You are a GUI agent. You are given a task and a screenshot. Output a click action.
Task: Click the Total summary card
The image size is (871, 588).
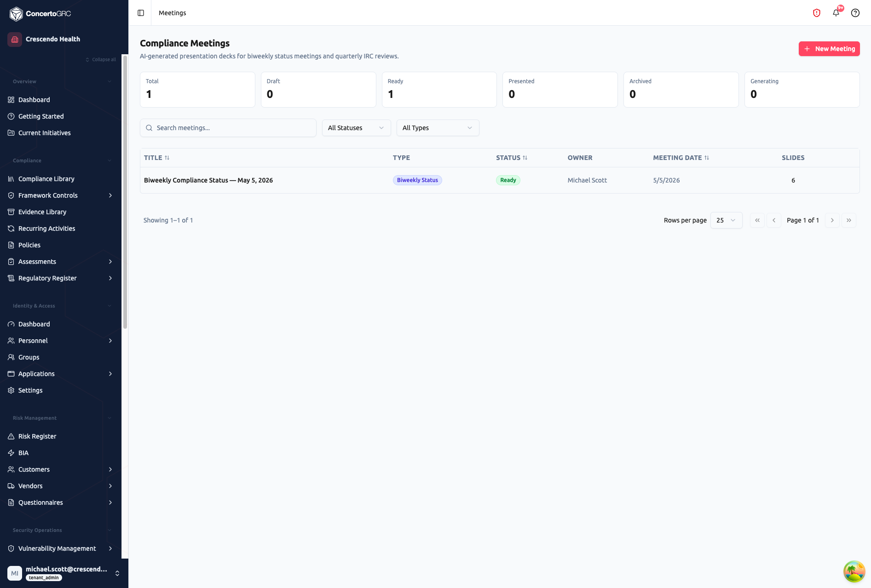(197, 90)
